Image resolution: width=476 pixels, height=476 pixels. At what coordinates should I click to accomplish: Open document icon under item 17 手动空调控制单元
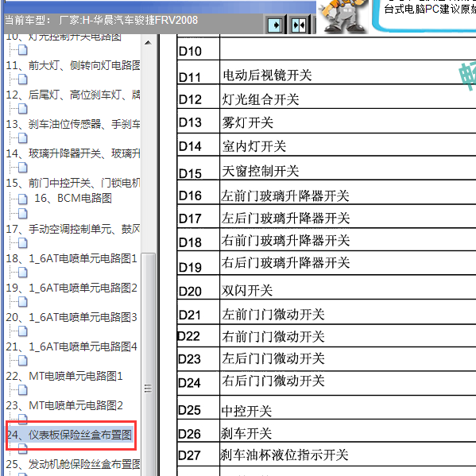(23, 243)
